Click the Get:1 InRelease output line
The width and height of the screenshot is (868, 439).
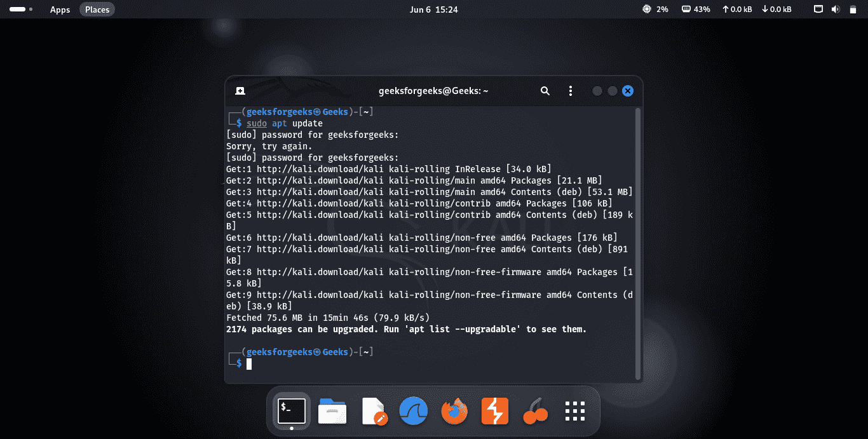(x=389, y=169)
